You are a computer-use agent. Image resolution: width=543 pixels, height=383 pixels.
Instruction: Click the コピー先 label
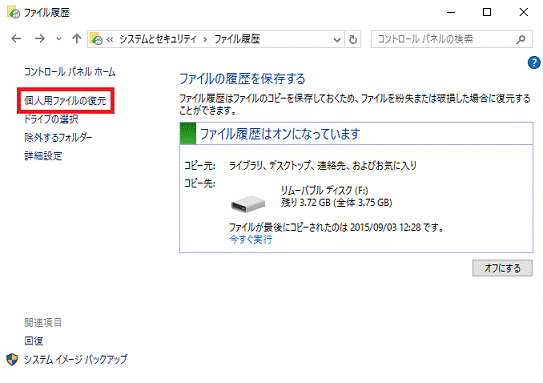(x=199, y=183)
